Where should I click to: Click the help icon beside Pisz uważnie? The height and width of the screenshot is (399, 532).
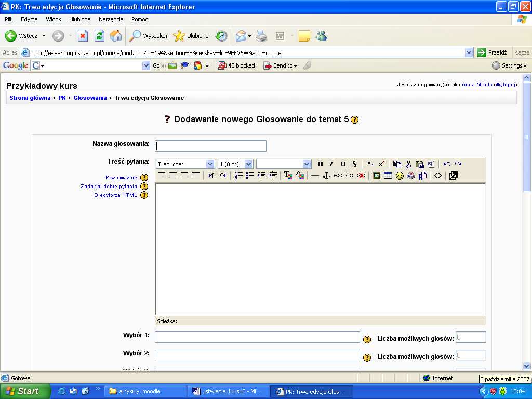coord(144,178)
